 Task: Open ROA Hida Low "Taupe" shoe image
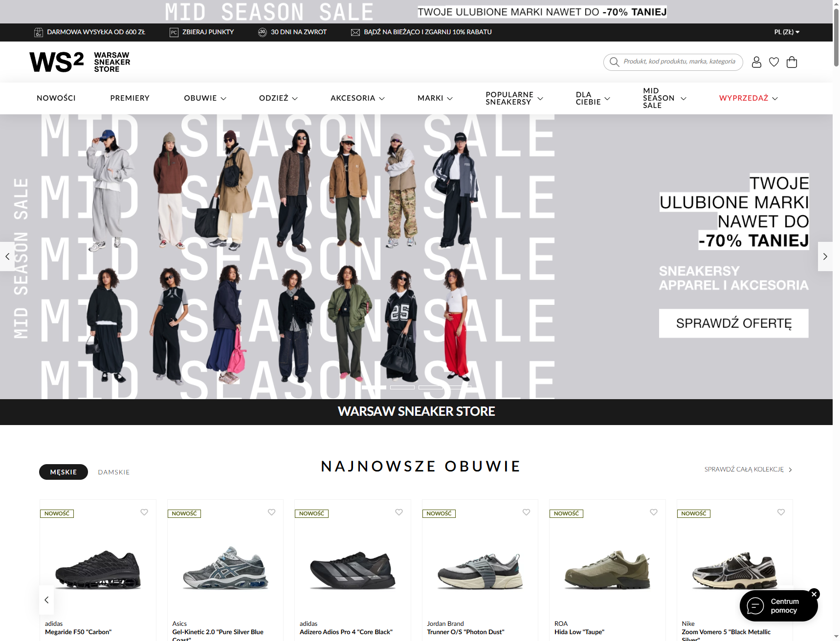607,570
